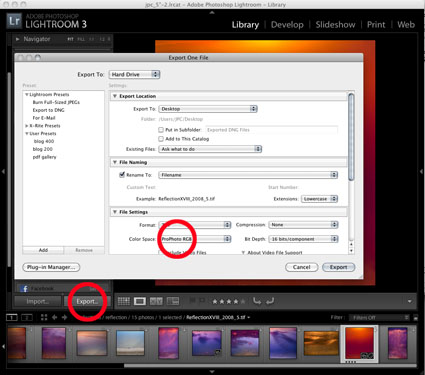
Task: Click the export settings vertical scrollbar
Action: 351,137
